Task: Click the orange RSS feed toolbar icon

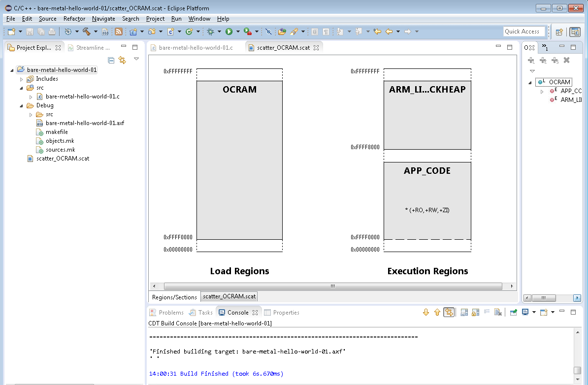Action: coord(119,32)
